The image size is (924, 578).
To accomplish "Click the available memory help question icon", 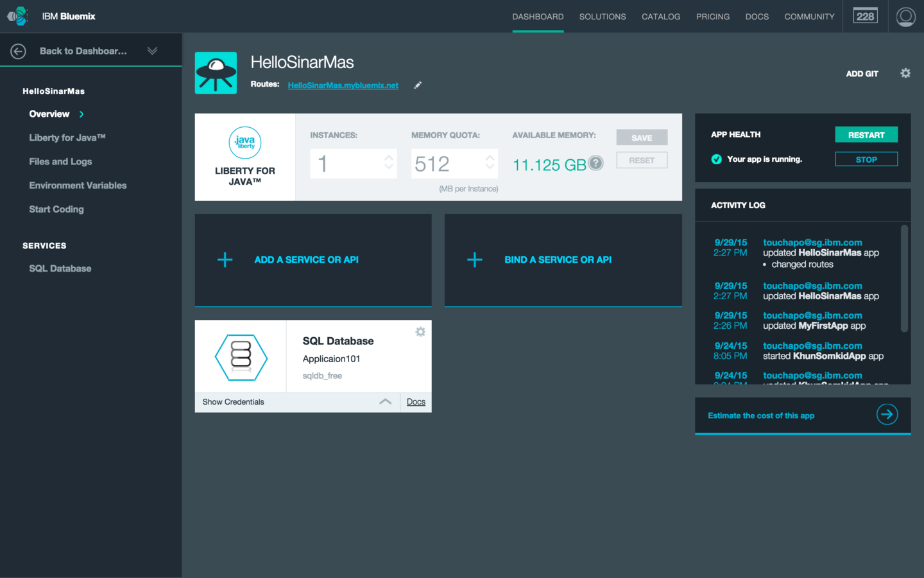I will pos(596,163).
